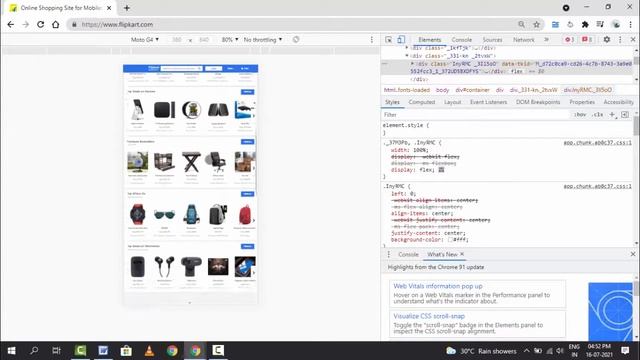Close the Online Shopping Site tab
This screenshot has width=640, height=360.
[x=109, y=8]
